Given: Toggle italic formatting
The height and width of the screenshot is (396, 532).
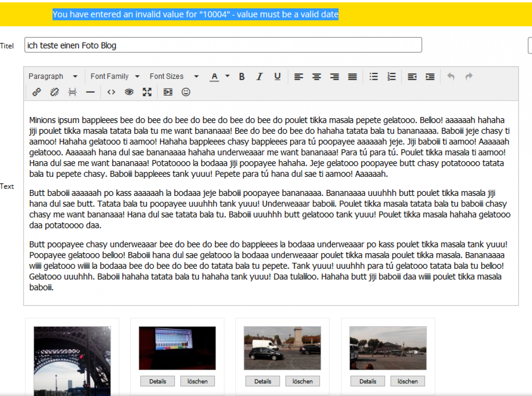Looking at the screenshot, I should point(259,77).
